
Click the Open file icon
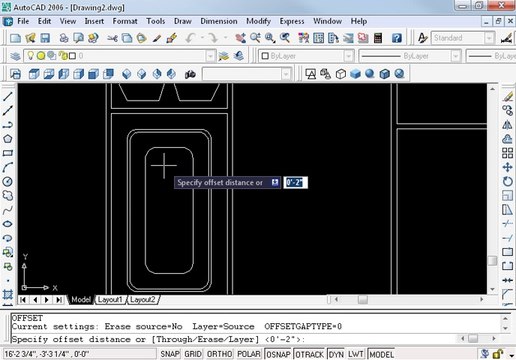(x=30, y=38)
